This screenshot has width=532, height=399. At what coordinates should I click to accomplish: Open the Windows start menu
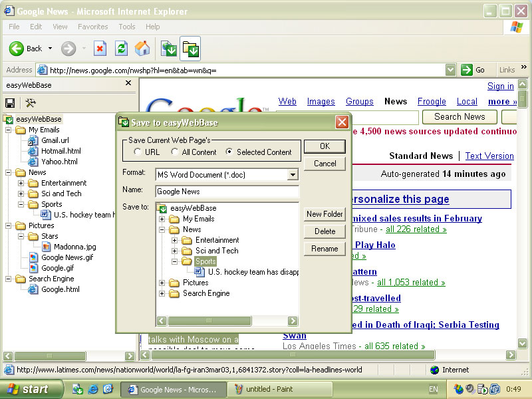(31, 389)
